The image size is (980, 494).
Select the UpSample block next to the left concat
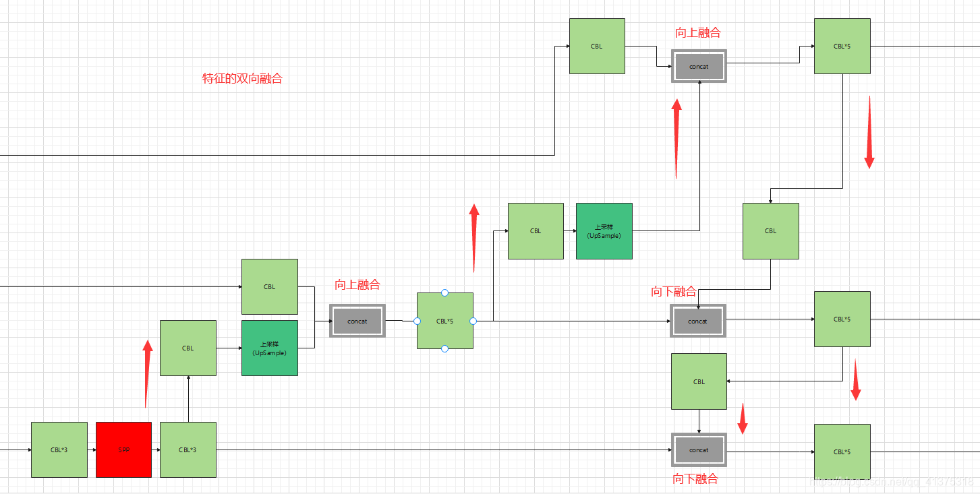click(x=270, y=348)
